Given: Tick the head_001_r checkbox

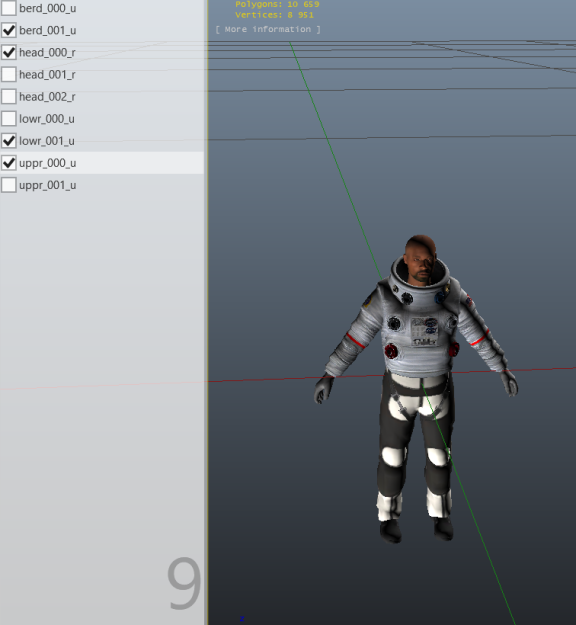Looking at the screenshot, I should (x=9, y=75).
